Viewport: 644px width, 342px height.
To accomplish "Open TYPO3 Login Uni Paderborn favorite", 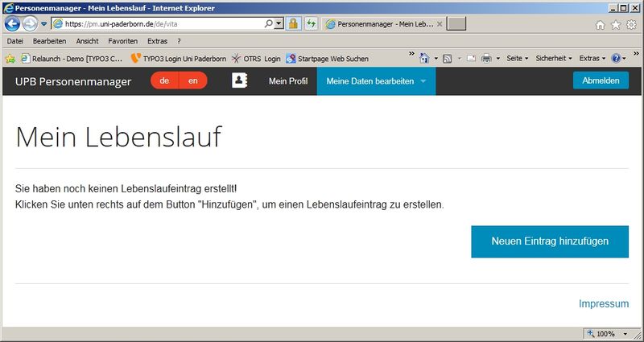I will (x=178, y=59).
